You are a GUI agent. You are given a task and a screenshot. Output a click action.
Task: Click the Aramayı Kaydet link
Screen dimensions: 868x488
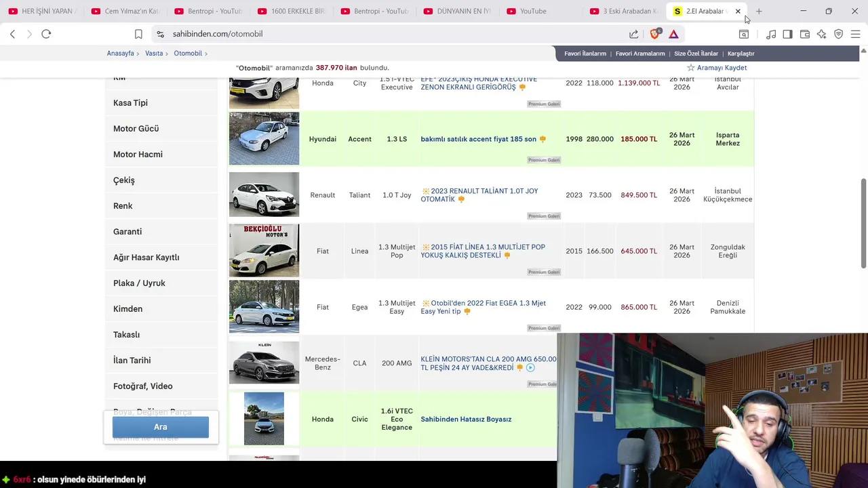[722, 68]
